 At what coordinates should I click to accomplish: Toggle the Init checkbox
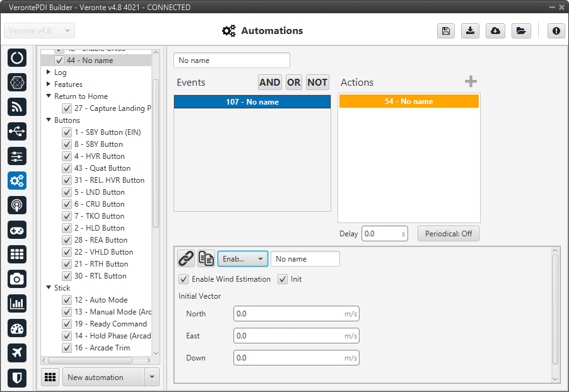[283, 279]
